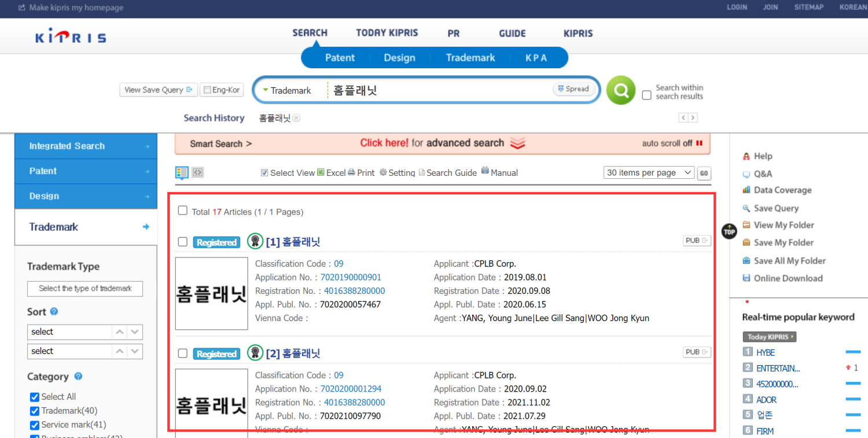Image resolution: width=868 pixels, height=438 pixels.
Task: Open the Sort help question mark
Action: click(x=54, y=311)
